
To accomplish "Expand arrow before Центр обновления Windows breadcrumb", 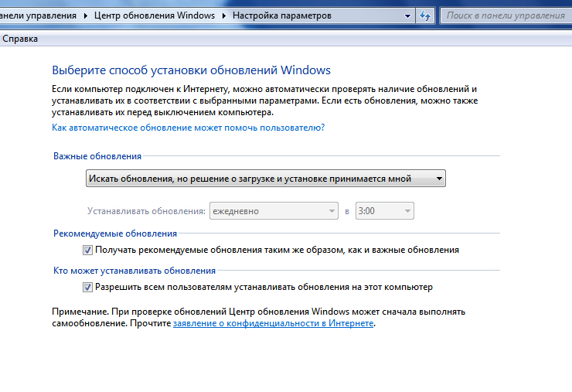I will pyautogui.click(x=85, y=15).
